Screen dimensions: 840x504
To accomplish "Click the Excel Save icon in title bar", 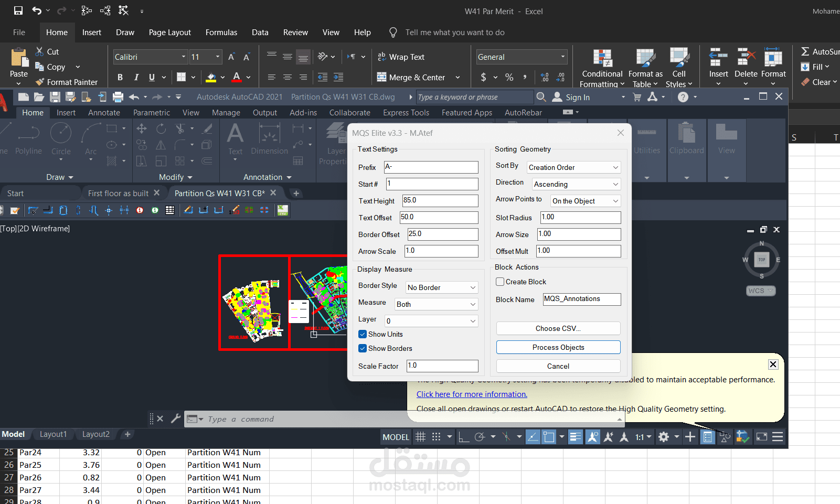I will tap(18, 10).
